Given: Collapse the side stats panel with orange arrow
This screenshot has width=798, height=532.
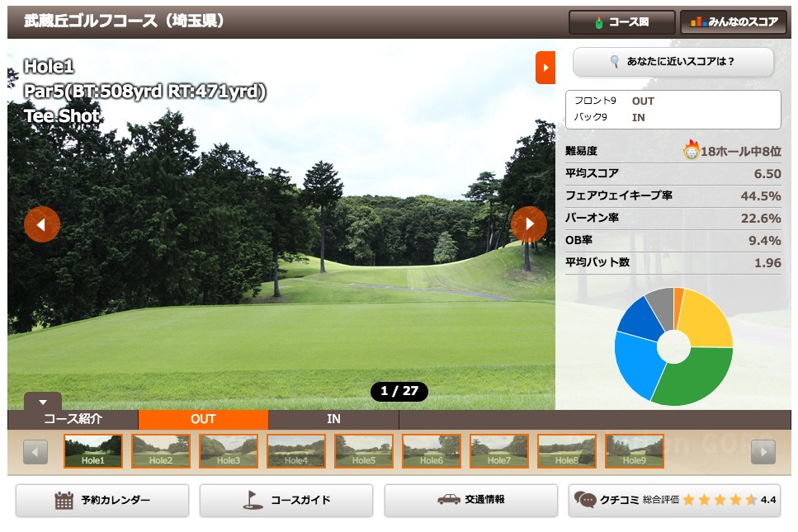Looking at the screenshot, I should (545, 68).
